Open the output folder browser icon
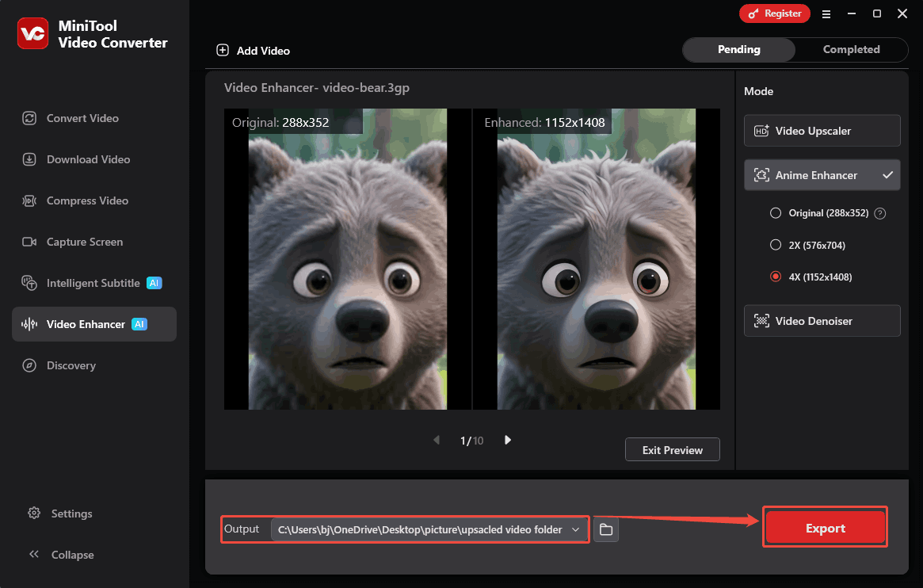 pos(605,529)
